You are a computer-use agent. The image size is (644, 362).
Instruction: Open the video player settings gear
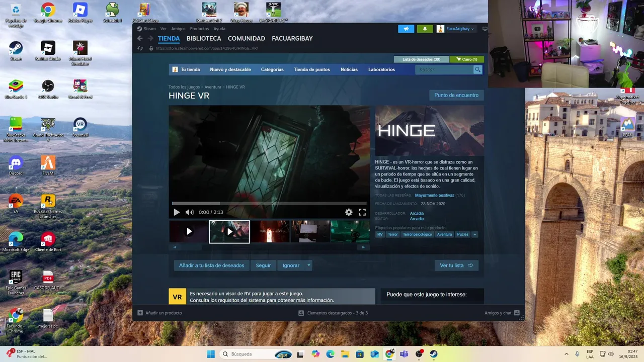click(349, 212)
